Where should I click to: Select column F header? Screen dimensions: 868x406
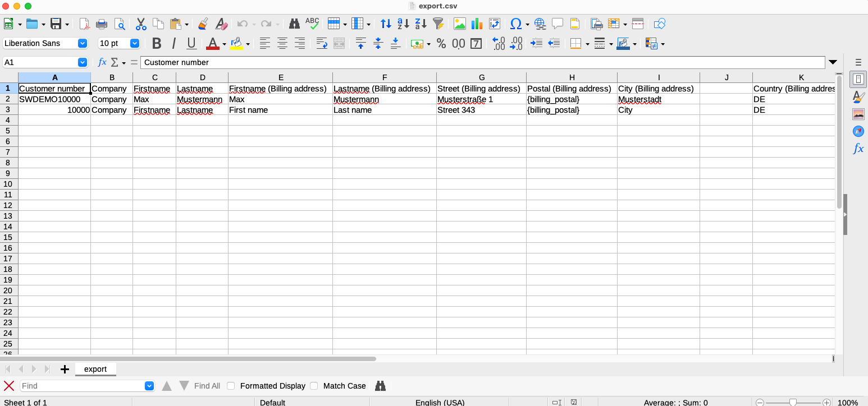[x=384, y=77]
